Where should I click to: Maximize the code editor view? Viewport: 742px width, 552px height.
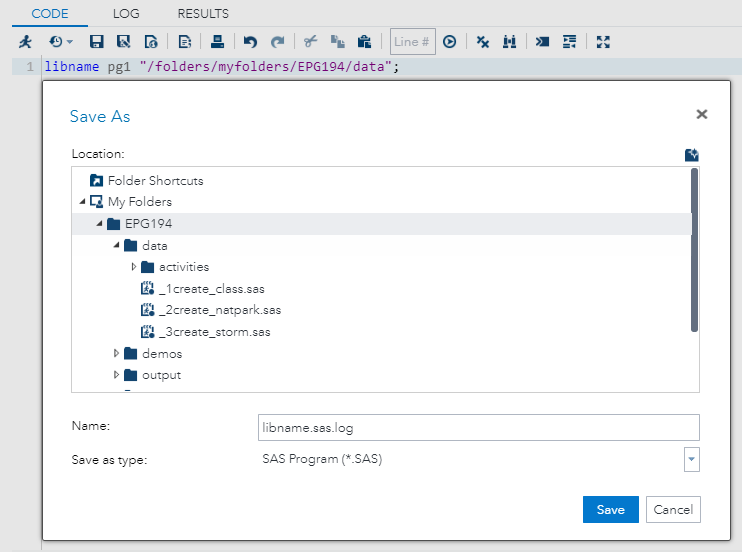603,42
